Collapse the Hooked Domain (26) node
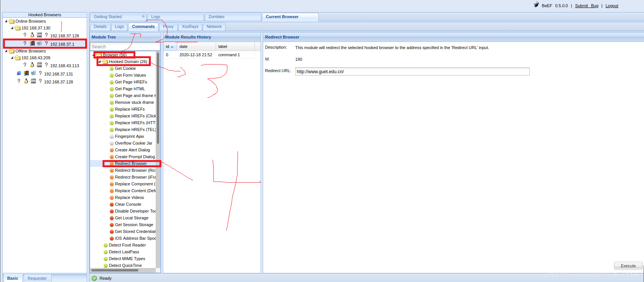 pos(100,62)
